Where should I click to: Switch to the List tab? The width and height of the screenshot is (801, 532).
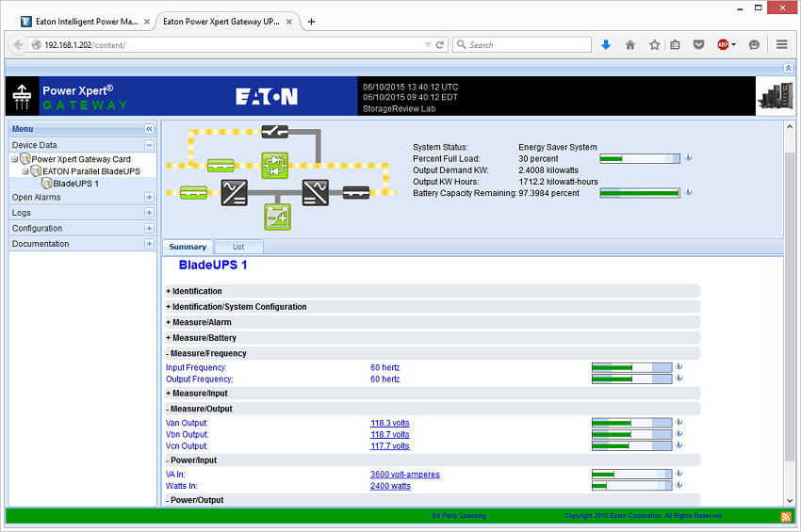[239, 247]
